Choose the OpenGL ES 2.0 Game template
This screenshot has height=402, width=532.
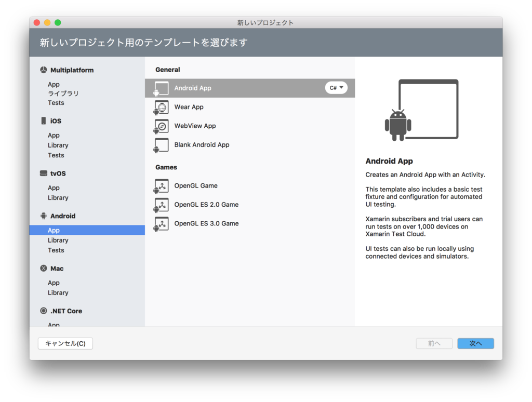250,205
